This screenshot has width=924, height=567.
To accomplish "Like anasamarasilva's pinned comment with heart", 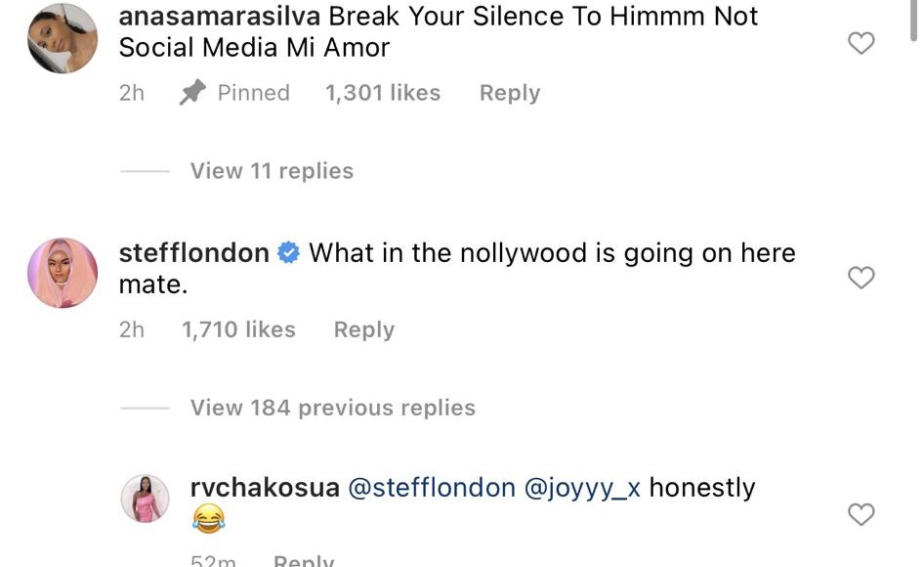I will coord(861,43).
